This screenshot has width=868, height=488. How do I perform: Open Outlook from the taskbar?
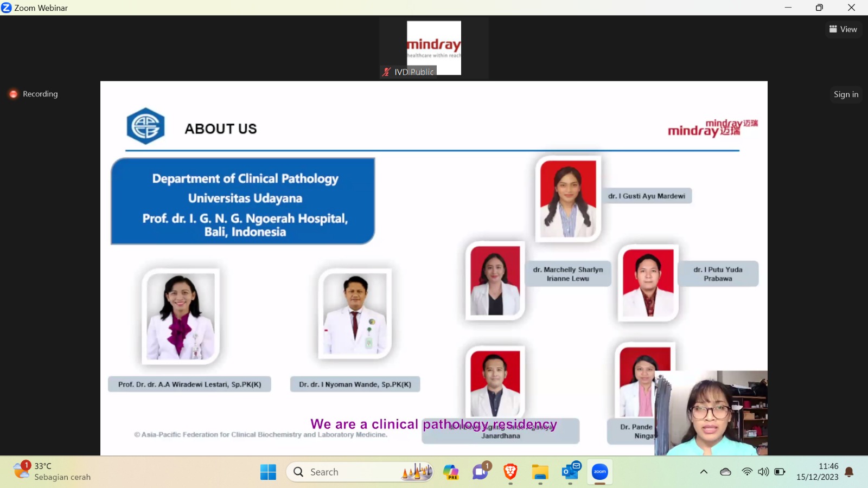[x=570, y=472]
